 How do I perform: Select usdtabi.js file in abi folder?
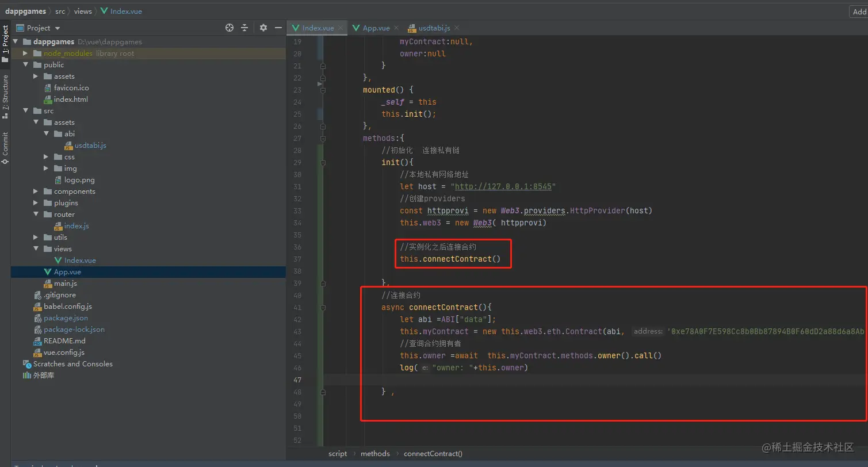tap(90, 146)
